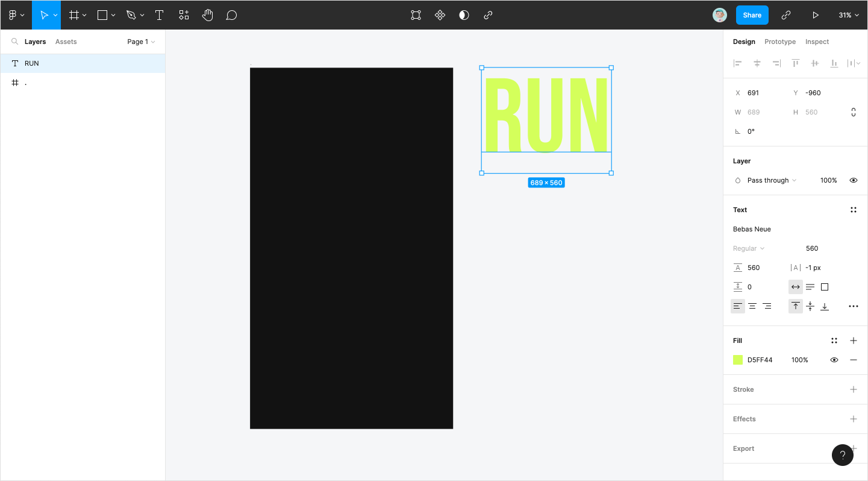This screenshot has height=481, width=868.
Task: Click the Edit object icon in toolbar
Action: click(416, 15)
